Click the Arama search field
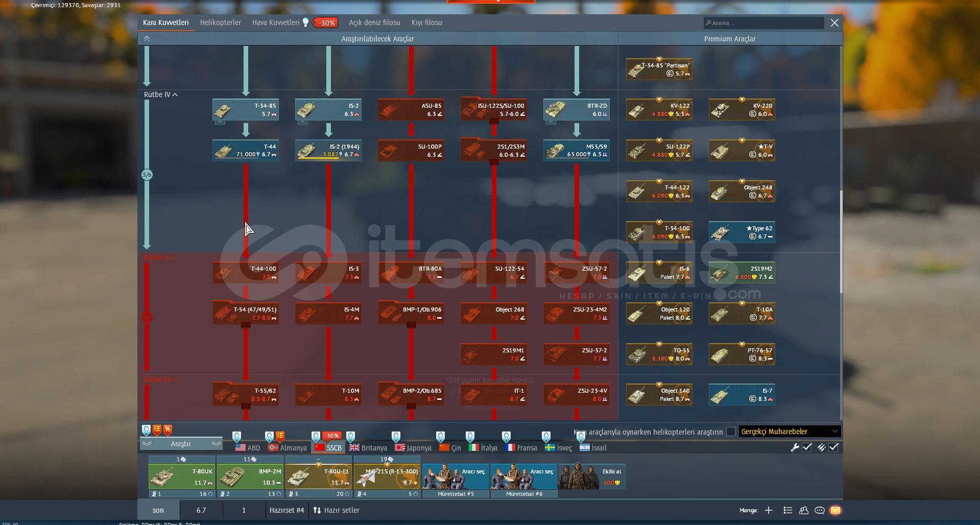The width and height of the screenshot is (980, 525). [x=764, y=23]
